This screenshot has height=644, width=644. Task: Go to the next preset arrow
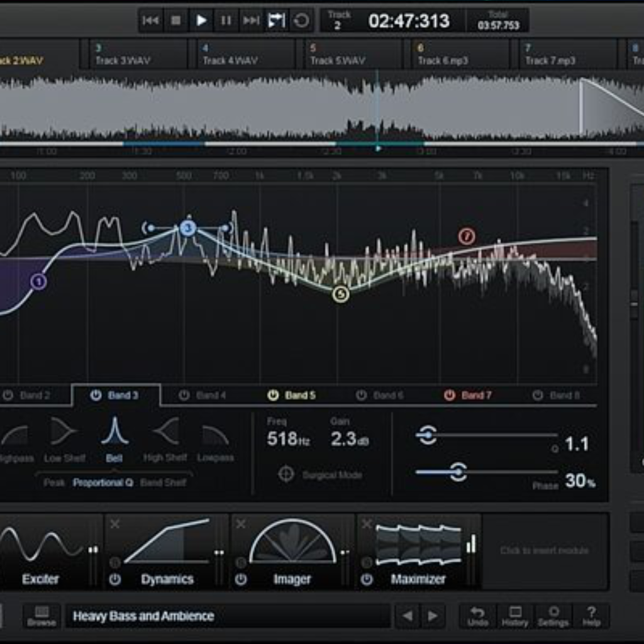(x=433, y=616)
